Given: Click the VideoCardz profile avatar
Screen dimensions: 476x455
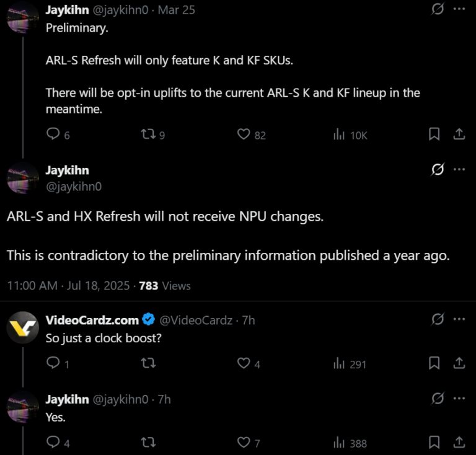Looking at the screenshot, I should (x=23, y=327).
